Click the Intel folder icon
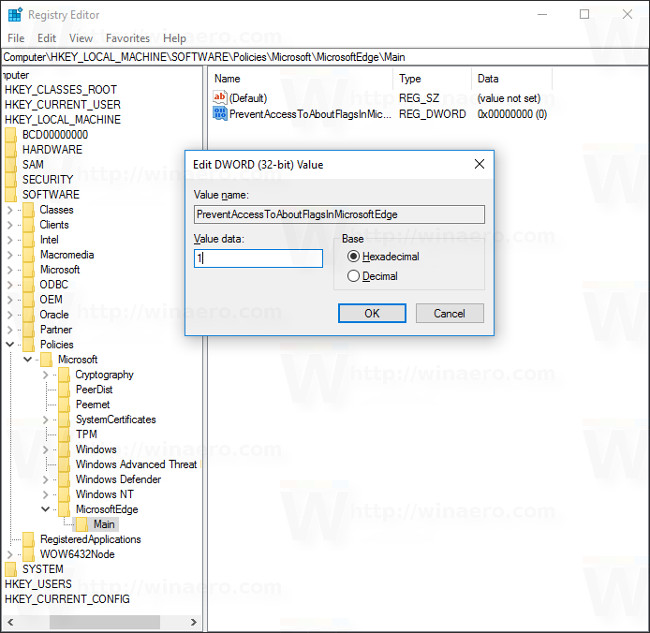 point(28,240)
